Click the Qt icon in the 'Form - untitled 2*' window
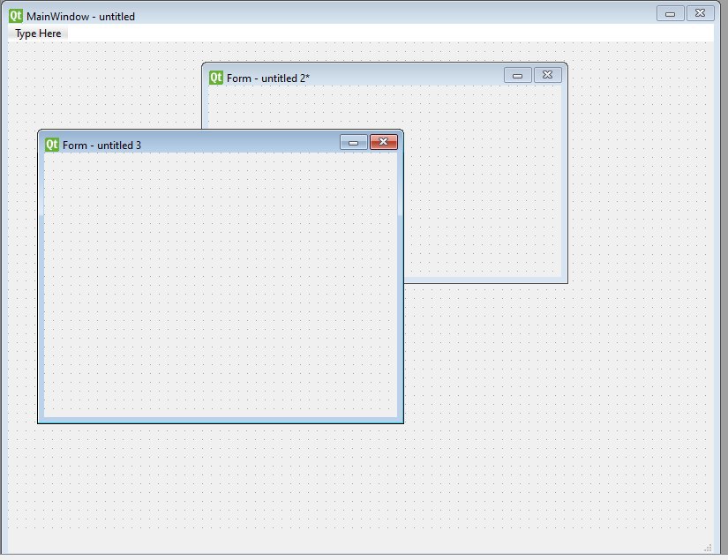 [x=216, y=78]
